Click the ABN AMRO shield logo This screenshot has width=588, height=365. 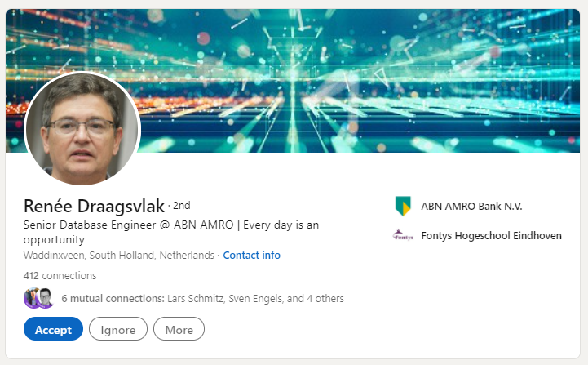[403, 207]
